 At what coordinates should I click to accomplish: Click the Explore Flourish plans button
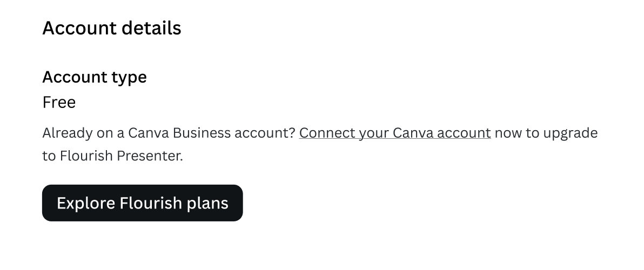coord(143,203)
